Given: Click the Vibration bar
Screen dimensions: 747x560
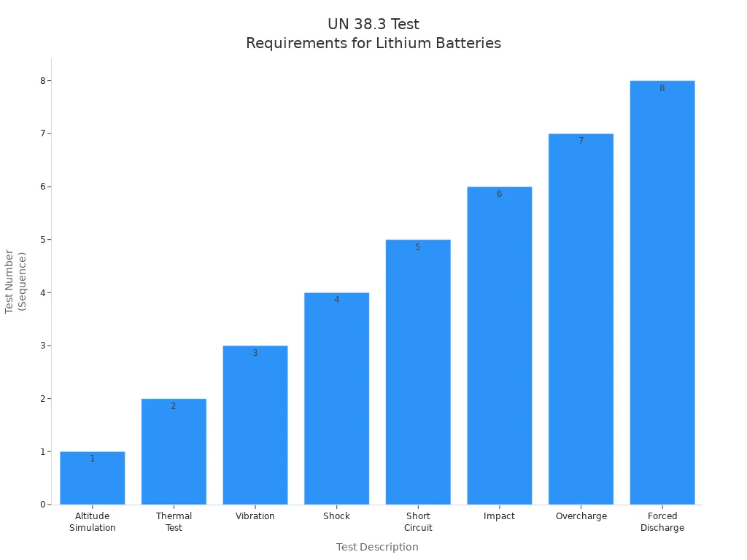Looking at the screenshot, I should pos(255,423).
